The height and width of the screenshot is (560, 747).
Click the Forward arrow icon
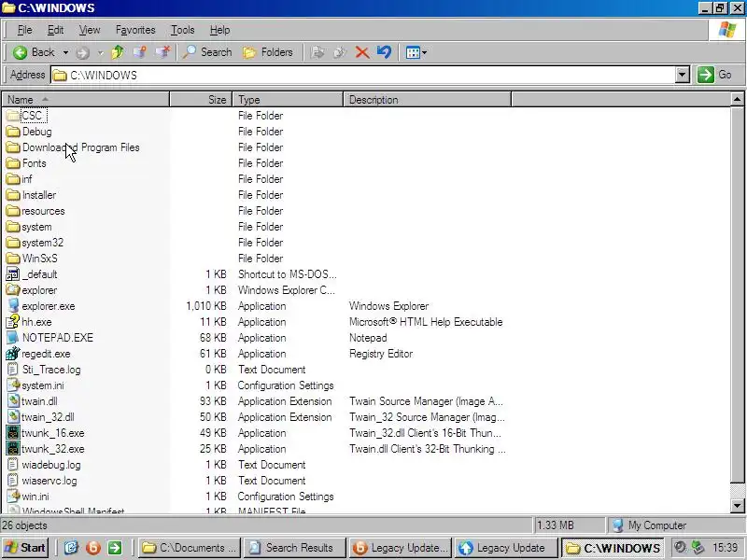pos(83,52)
